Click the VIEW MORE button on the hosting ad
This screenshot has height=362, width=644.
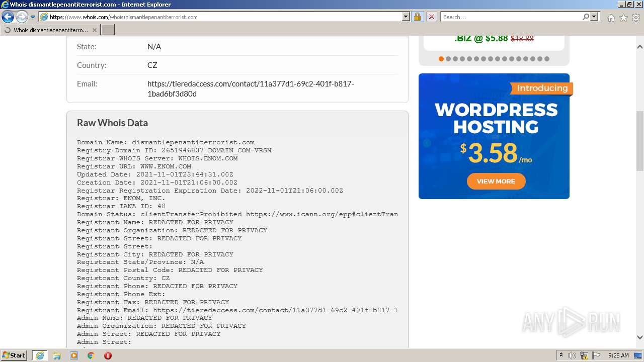[x=496, y=181]
